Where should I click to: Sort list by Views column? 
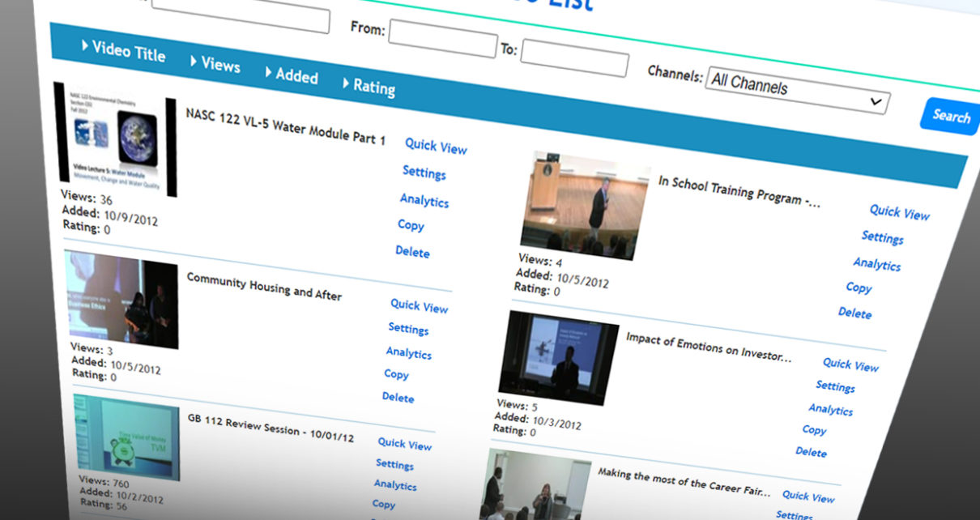pos(215,63)
